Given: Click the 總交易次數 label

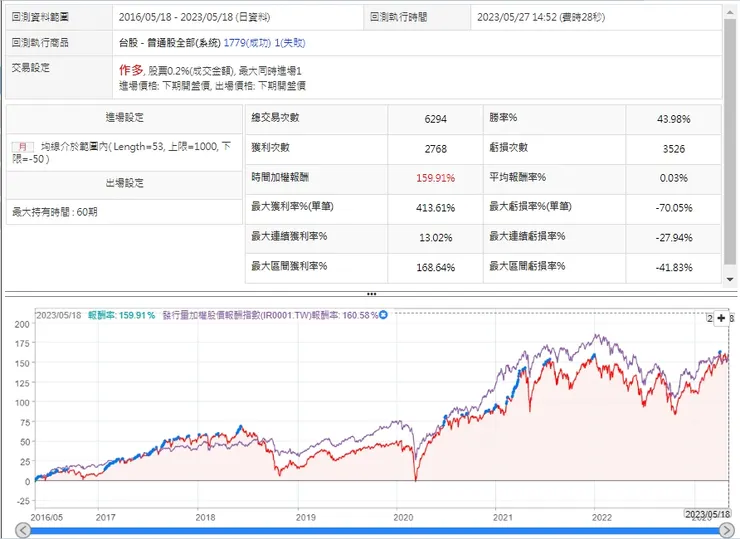Looking at the screenshot, I should 275,118.
